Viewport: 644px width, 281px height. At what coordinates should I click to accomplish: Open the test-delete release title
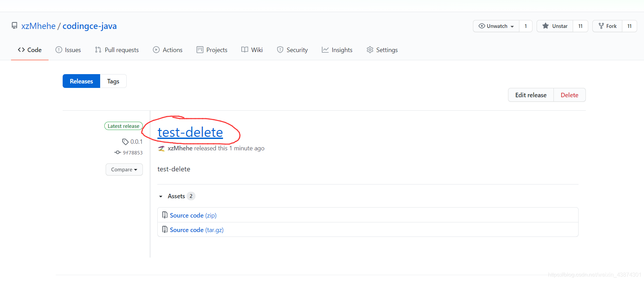(190, 132)
